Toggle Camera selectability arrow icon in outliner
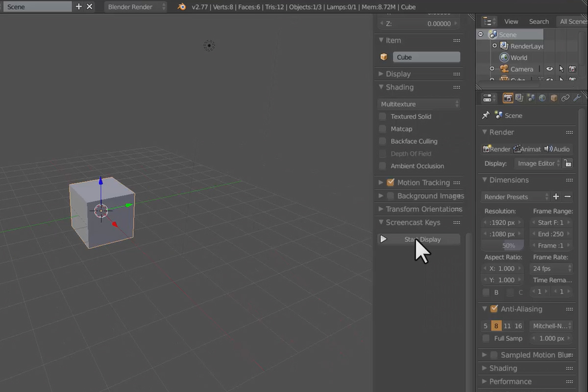Image resolution: width=588 pixels, height=392 pixels. coord(561,69)
